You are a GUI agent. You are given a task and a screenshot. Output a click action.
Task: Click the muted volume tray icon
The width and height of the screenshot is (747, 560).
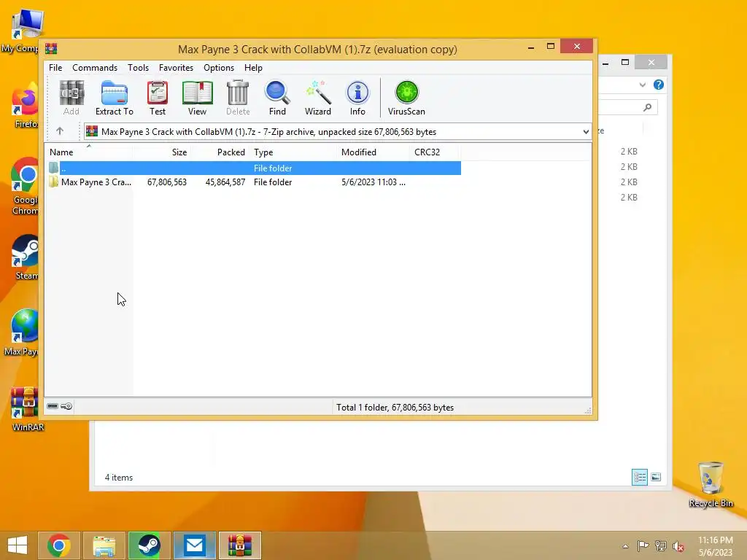tap(678, 545)
